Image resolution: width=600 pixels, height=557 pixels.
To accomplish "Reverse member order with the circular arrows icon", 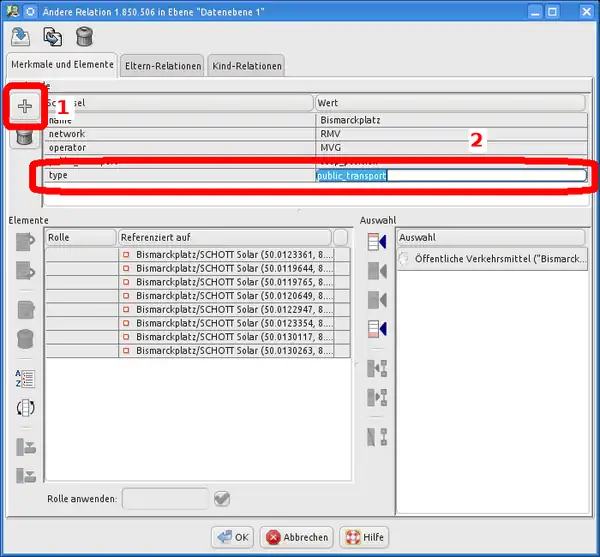I will point(25,408).
